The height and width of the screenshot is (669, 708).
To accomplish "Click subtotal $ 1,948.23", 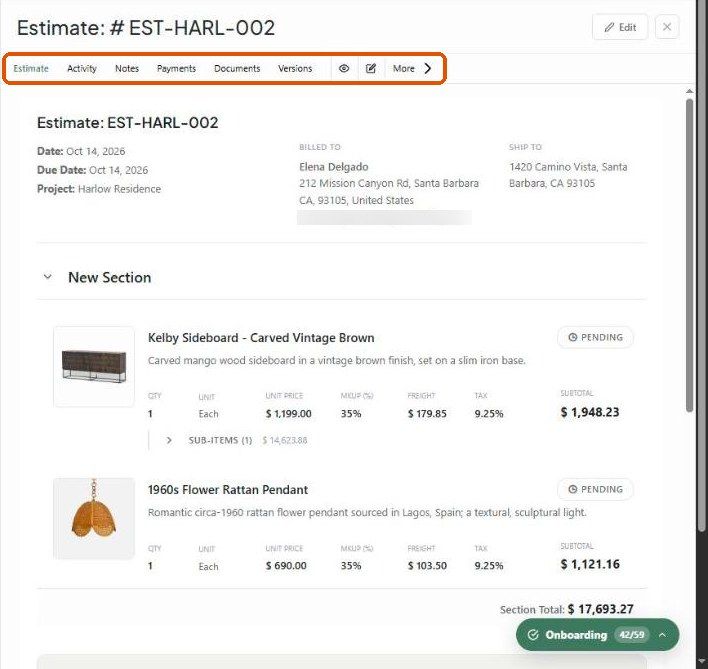I will point(590,412).
